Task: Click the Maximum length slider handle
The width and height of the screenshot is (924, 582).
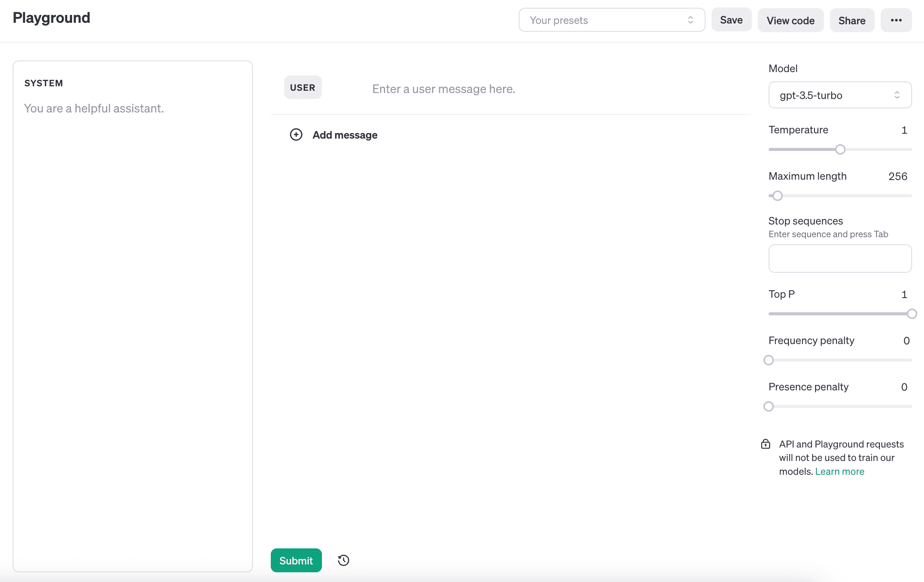Action: [778, 196]
